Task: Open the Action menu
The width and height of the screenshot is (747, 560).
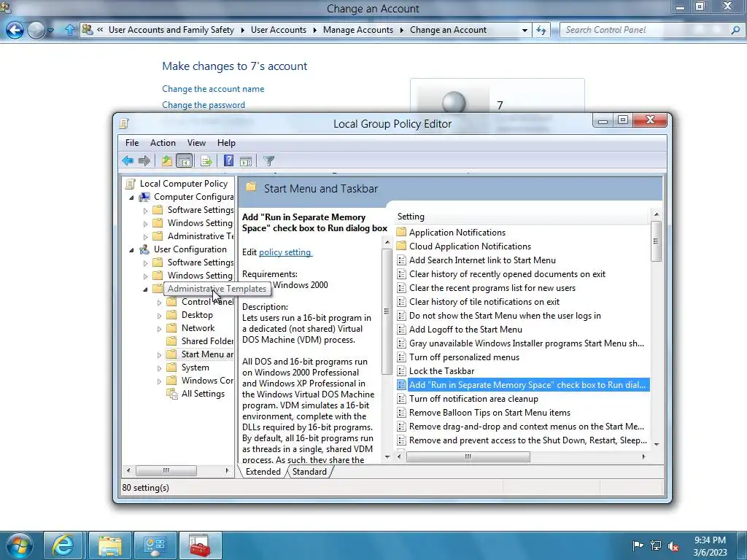Action: (163, 143)
